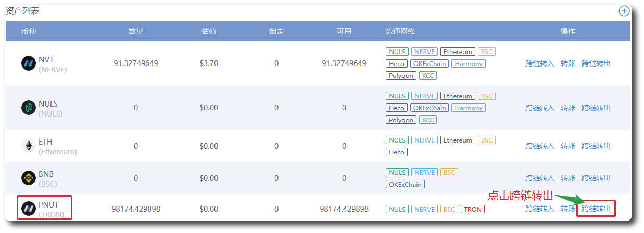
Task: Click 跨链转入 in the NVT row
Action: coord(540,63)
